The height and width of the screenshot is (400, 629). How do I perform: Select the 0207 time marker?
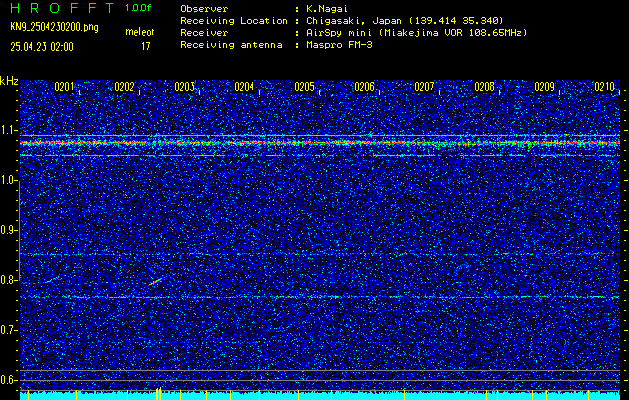point(424,87)
